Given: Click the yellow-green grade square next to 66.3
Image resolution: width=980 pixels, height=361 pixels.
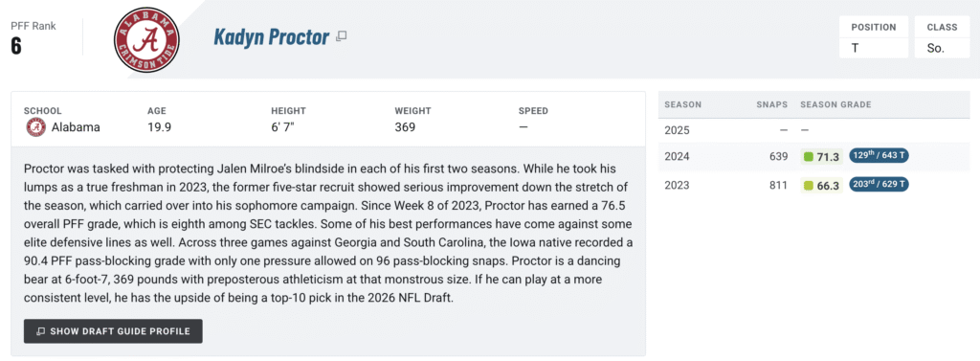Looking at the screenshot, I should click(808, 185).
